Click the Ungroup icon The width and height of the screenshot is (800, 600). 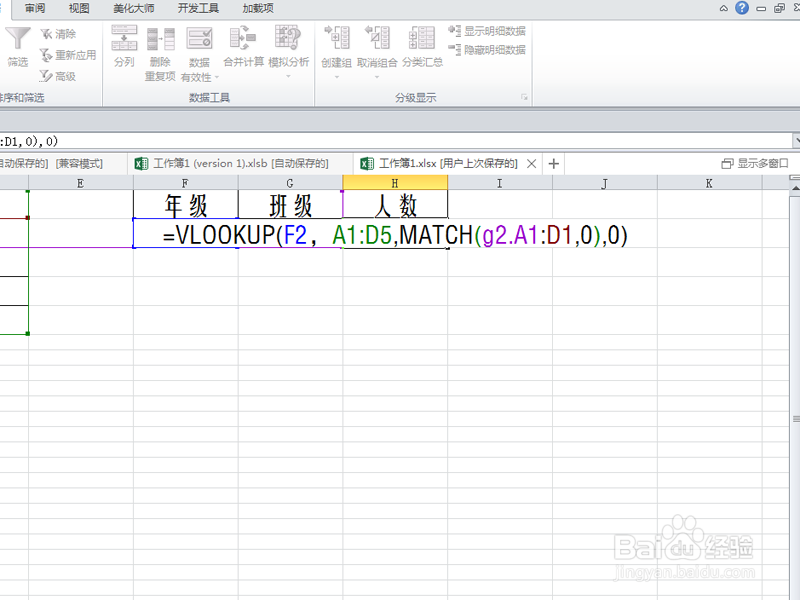point(377,38)
